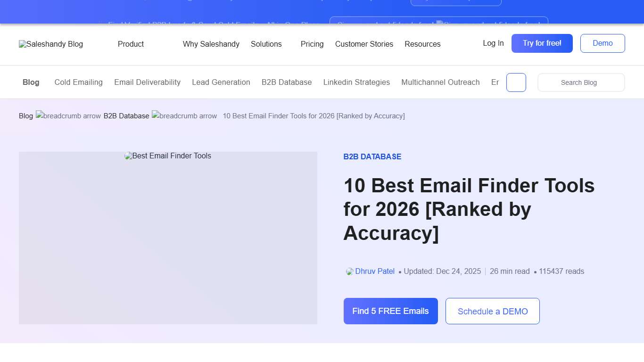Switch to the B2B Database tab
Viewport: 644px width, 362px height.
pos(287,82)
